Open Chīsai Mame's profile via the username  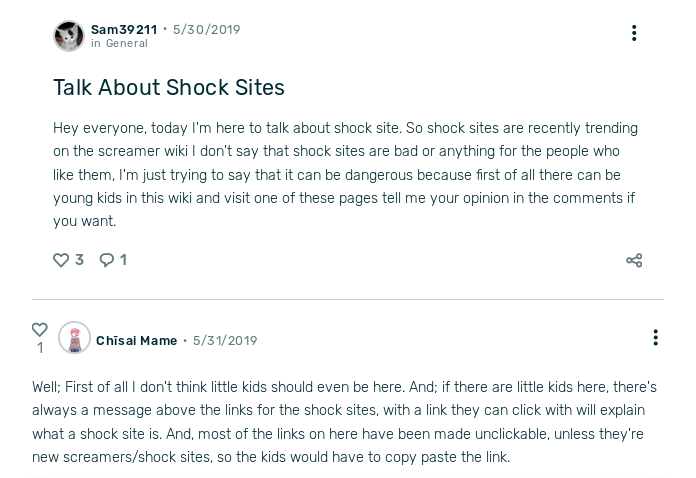pyautogui.click(x=136, y=341)
